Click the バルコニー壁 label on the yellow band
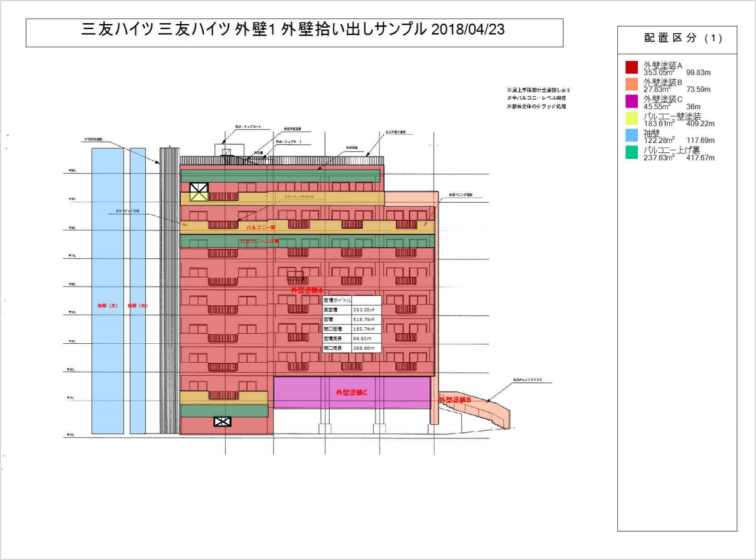The width and height of the screenshot is (756, 560). tap(261, 227)
